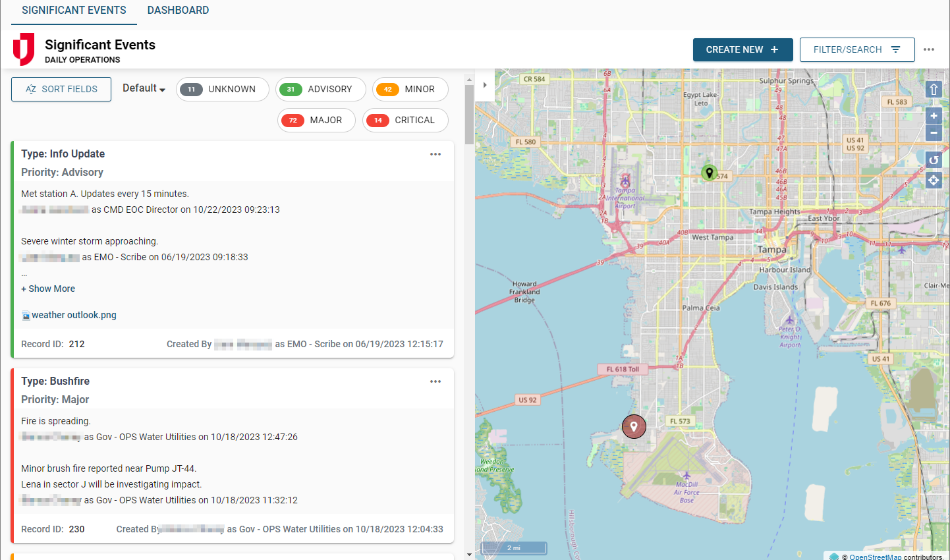Open the weather outlook.png attachment

[x=74, y=315]
